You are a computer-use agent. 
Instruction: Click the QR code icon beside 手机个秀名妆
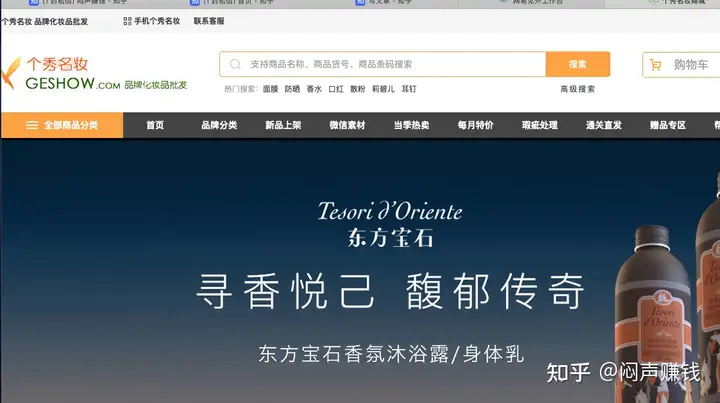click(x=127, y=21)
